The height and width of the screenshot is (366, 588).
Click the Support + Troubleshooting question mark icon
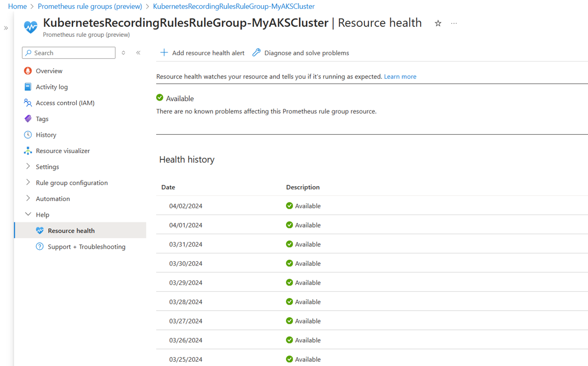click(39, 247)
